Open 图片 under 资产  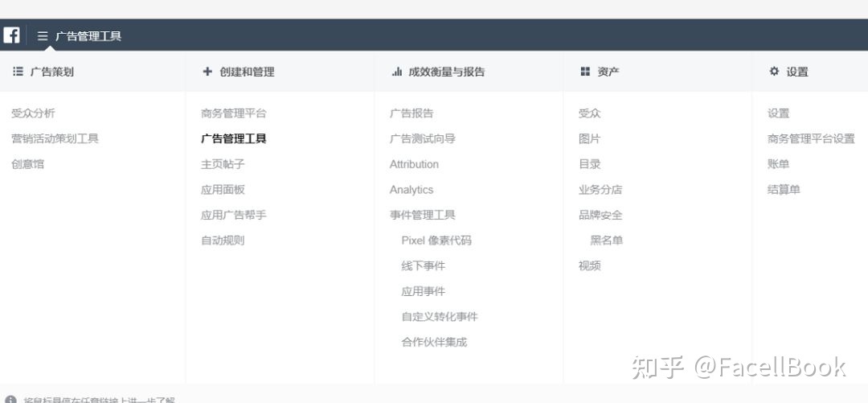tap(590, 138)
